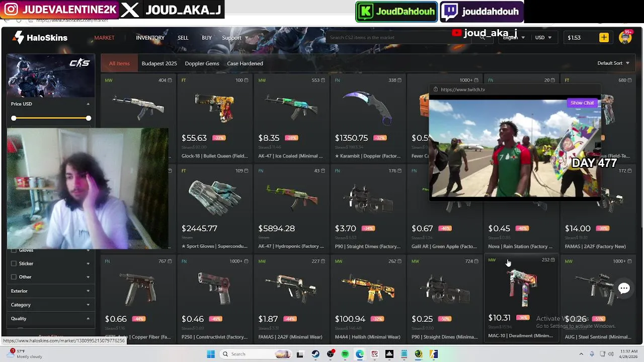Show hidden system tray icons

click(x=581, y=354)
